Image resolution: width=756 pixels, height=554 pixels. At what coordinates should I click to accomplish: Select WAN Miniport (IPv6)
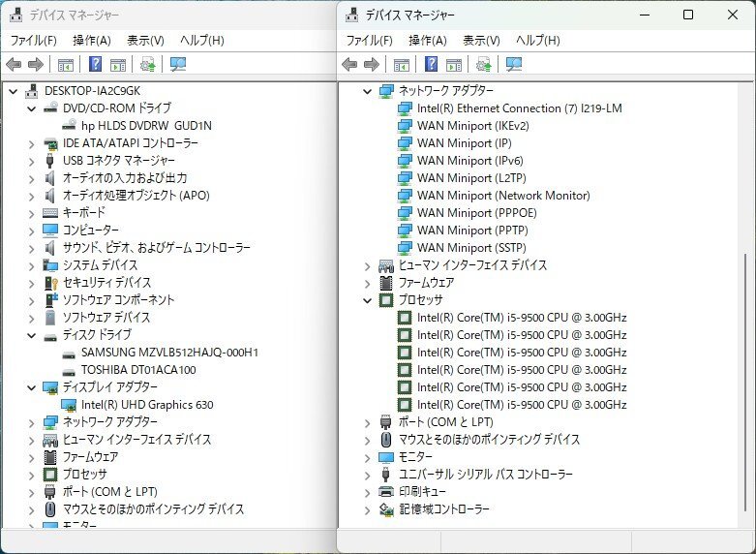(x=470, y=161)
